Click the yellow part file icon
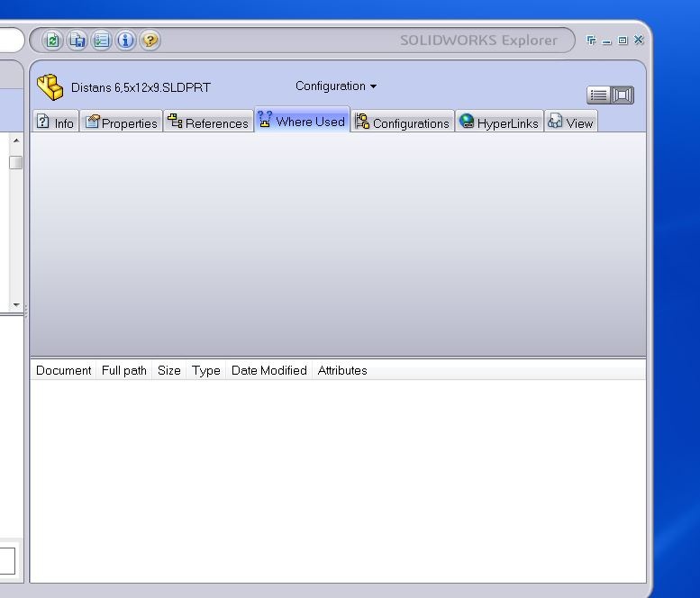This screenshot has width=700, height=598. [x=50, y=86]
